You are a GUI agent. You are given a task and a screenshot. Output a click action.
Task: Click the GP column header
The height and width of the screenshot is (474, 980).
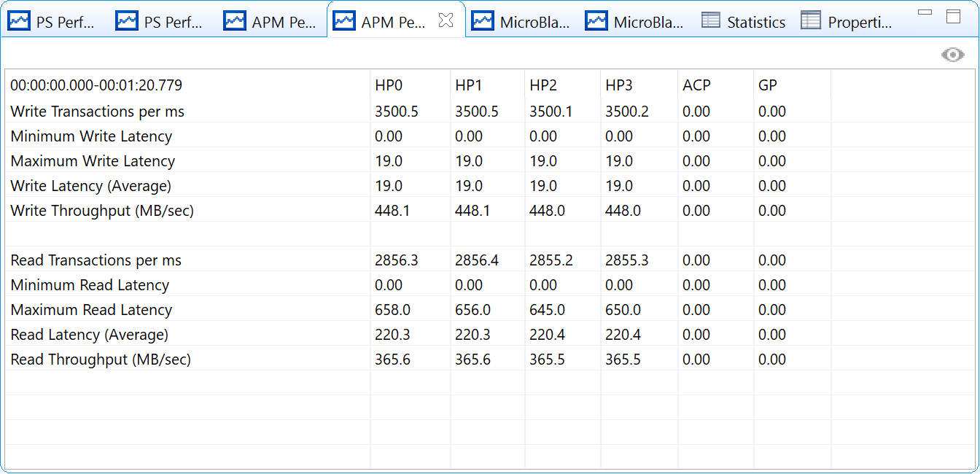(x=768, y=85)
